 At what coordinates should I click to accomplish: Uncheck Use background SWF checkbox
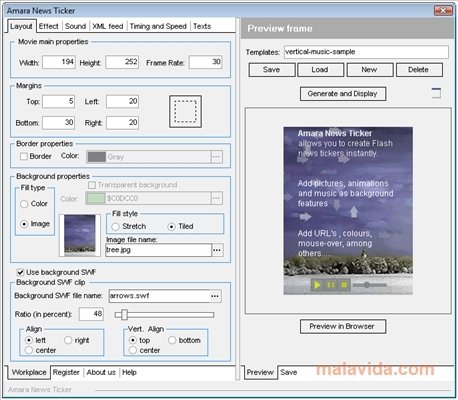click(21, 272)
